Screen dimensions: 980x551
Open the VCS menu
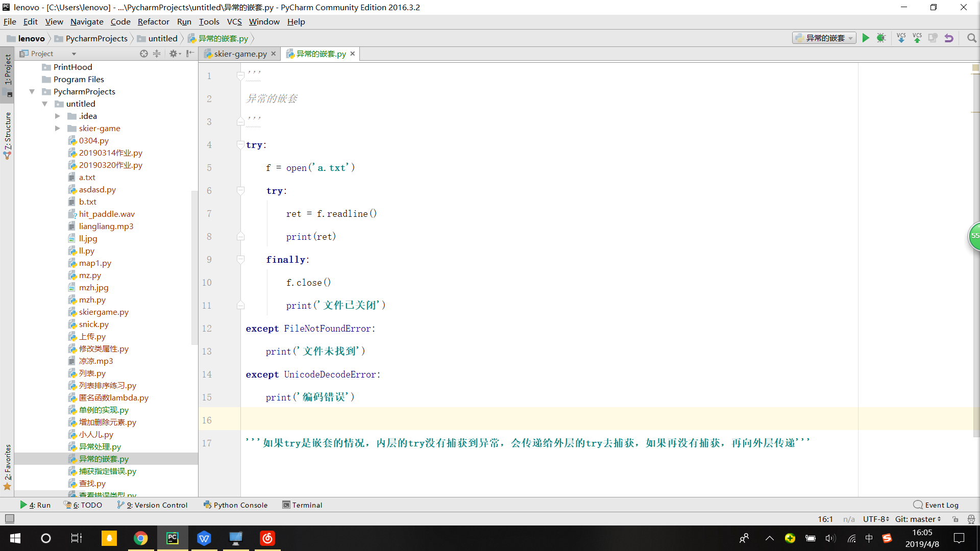click(234, 21)
